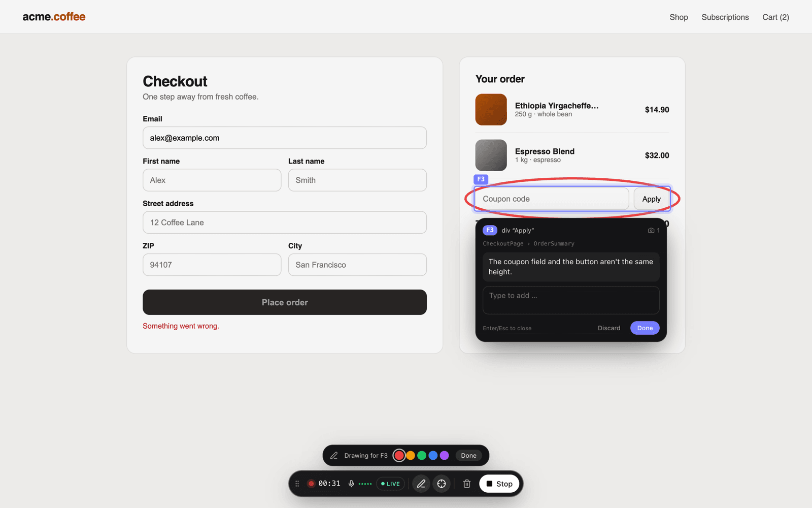The image size is (812, 508).
Task: Select the existing coupon height comment text
Action: coord(571,267)
